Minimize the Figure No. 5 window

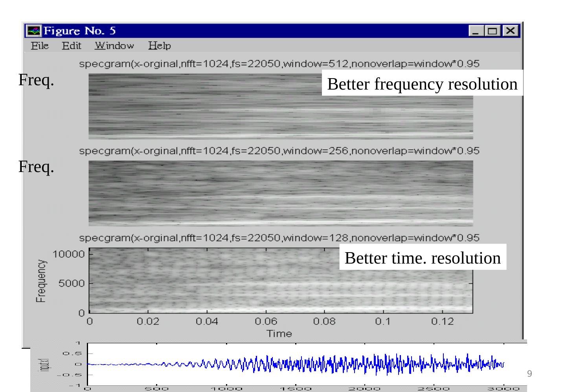[476, 31]
